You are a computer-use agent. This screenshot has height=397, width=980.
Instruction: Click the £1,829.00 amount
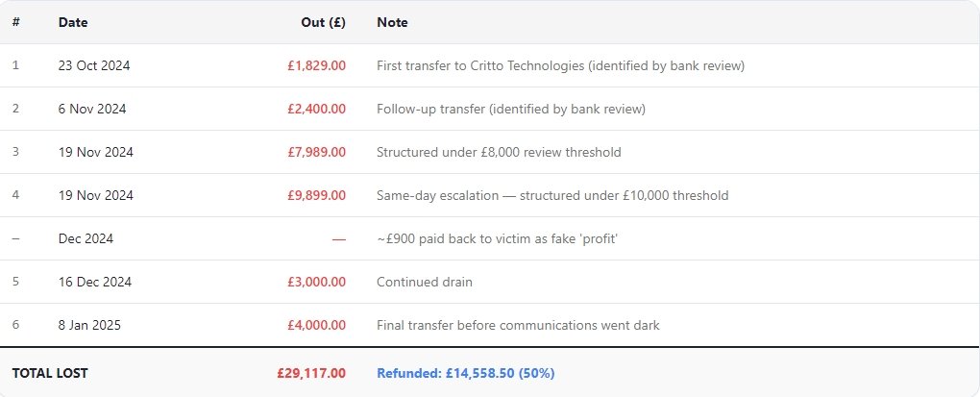[x=316, y=65]
